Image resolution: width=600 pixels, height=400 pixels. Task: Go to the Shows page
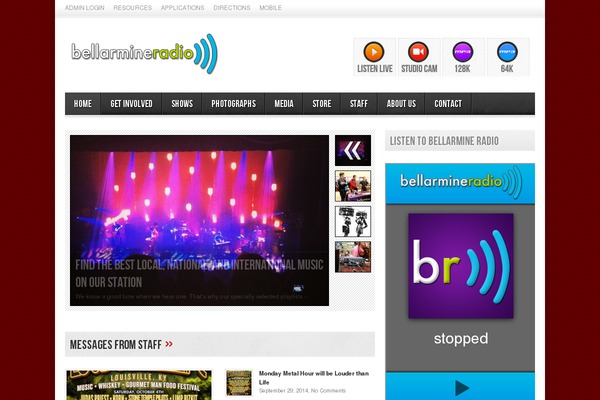point(182,104)
